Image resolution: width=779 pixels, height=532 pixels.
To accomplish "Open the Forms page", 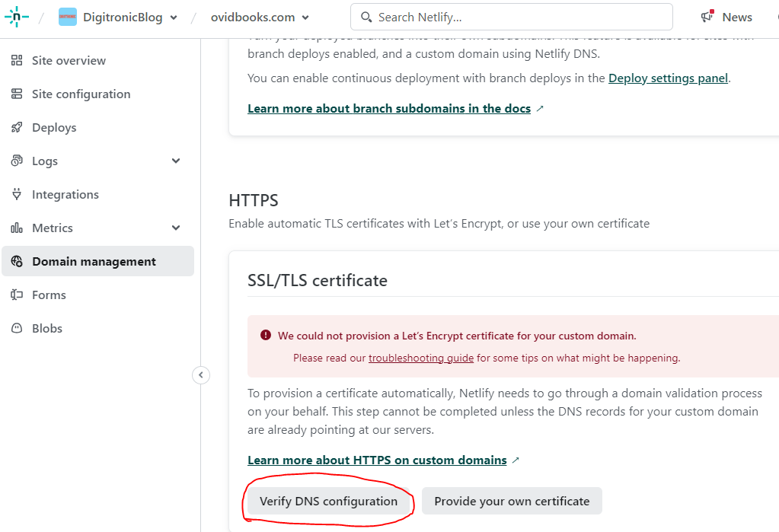I will [x=49, y=295].
